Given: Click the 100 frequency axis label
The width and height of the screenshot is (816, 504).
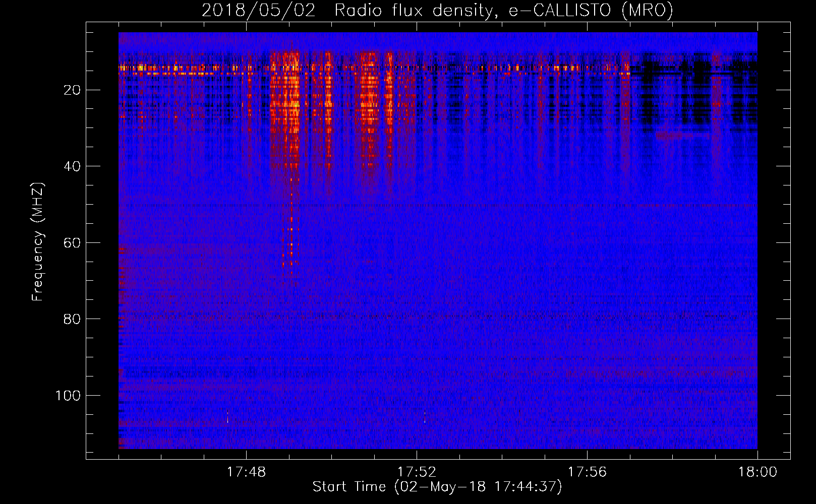Looking at the screenshot, I should tap(68, 396).
